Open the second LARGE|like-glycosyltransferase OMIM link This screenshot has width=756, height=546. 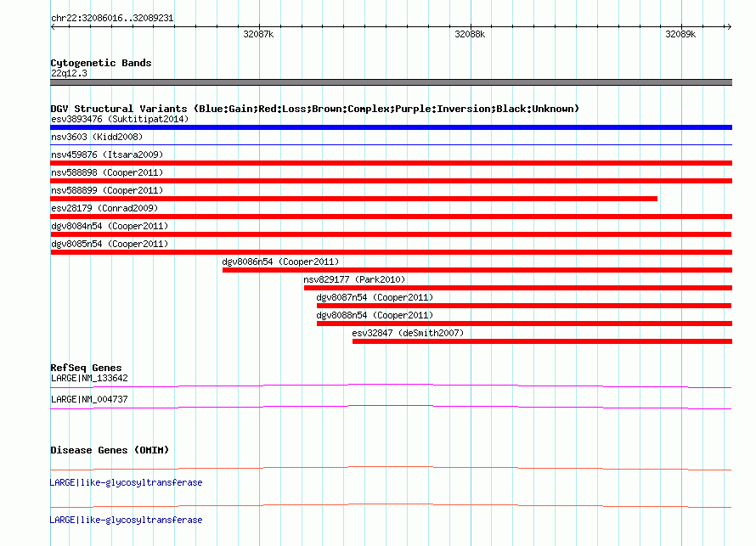pyautogui.click(x=126, y=520)
